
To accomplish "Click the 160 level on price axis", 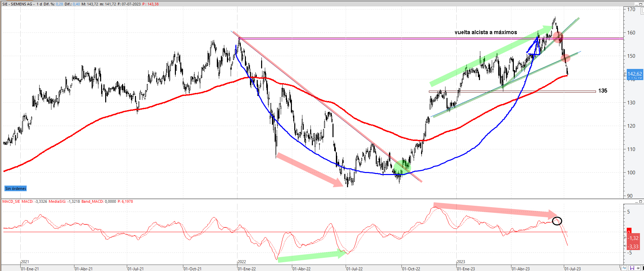I will point(631,33).
